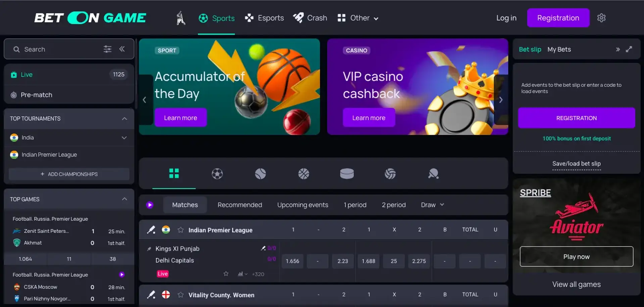The image size is (644, 307).
Task: Open the Sports tab
Action: coord(216,18)
